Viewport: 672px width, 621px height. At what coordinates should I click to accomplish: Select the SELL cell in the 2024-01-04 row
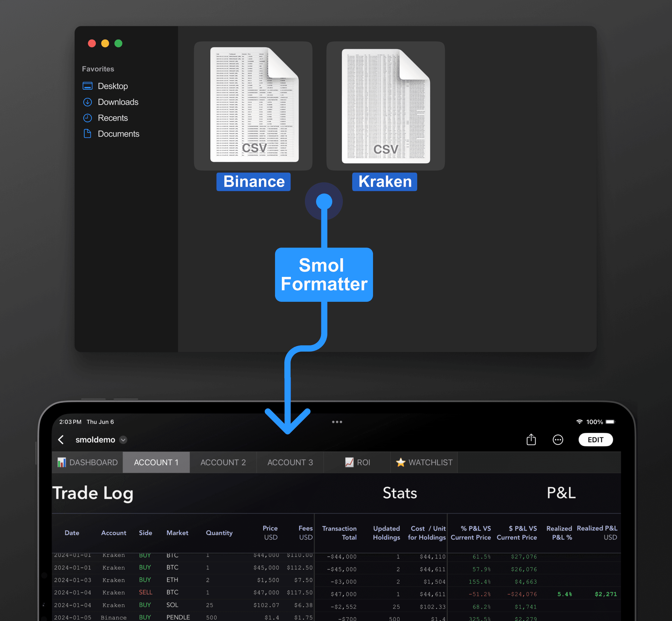pos(146,592)
